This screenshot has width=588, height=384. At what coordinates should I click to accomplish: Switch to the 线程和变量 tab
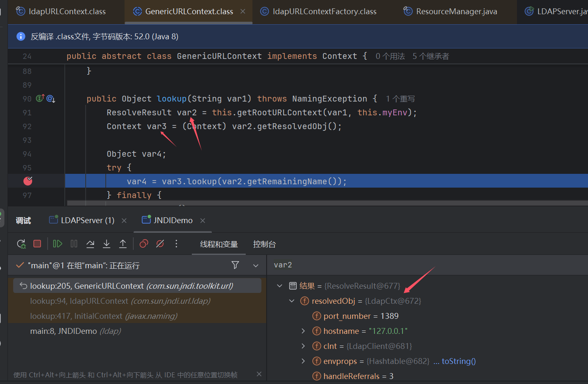(219, 244)
